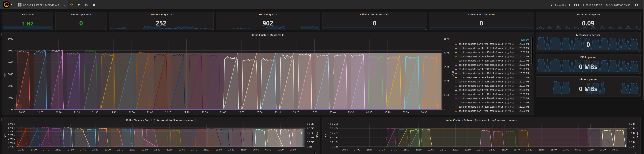This screenshot has height=154, width=644.
Task: Click the Heartbeat 1 Hz value
Action: pyautogui.click(x=28, y=23)
